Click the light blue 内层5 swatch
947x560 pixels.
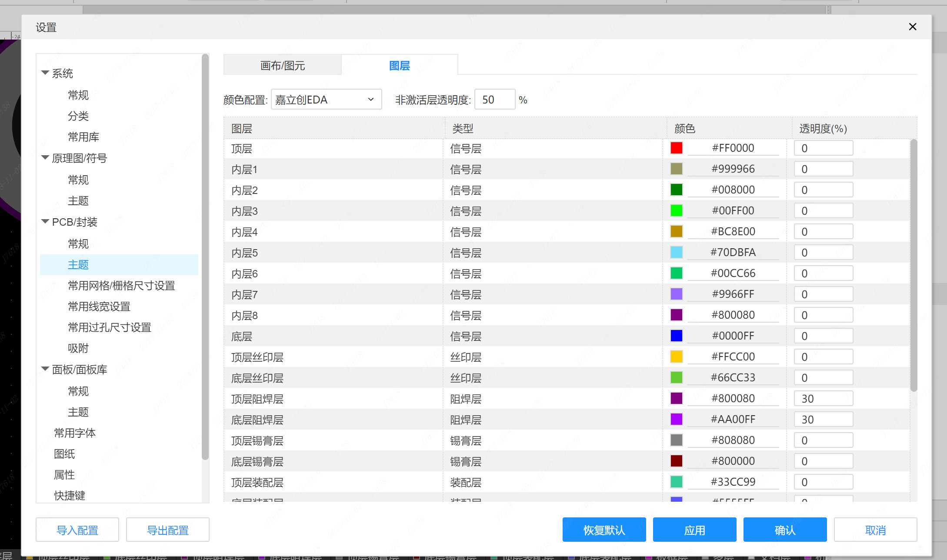point(677,252)
